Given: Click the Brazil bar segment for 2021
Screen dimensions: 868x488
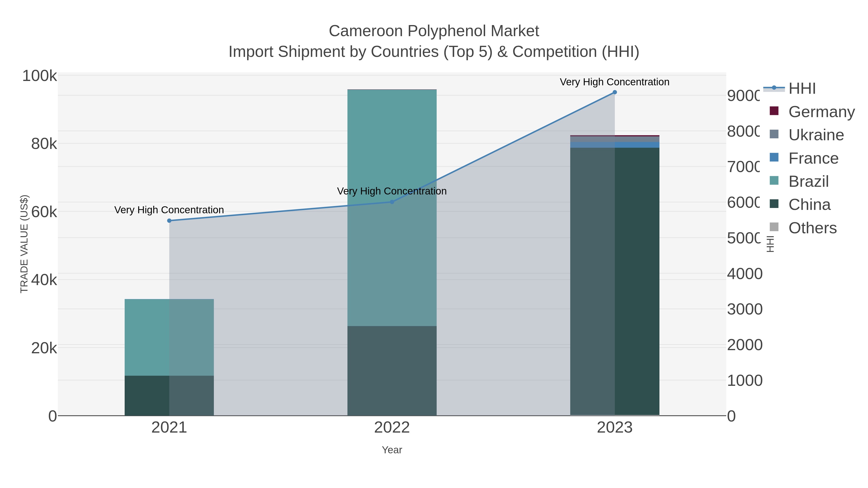Looking at the screenshot, I should coord(169,337).
